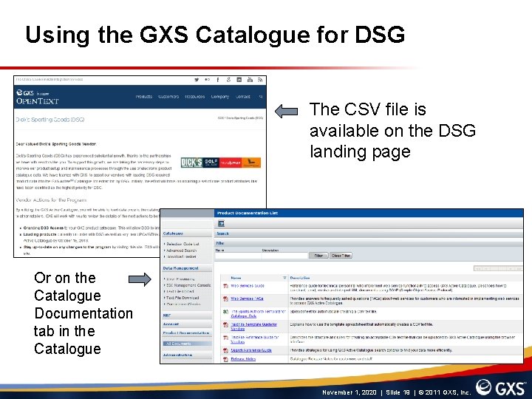This screenshot has height=399, width=532.
Task: Expand the Account sidebar section
Action: pyautogui.click(x=187, y=324)
